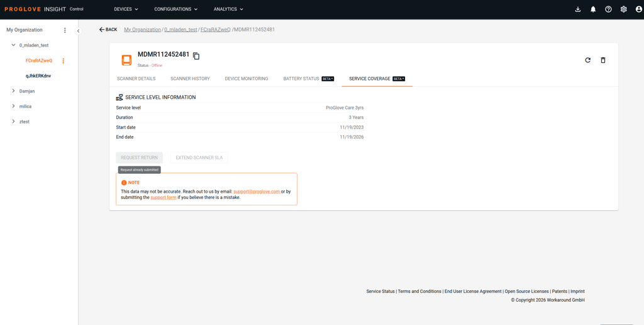Screen dimensions: 644x325
Task: Open Open Source Licenses footer link
Action: (526, 291)
